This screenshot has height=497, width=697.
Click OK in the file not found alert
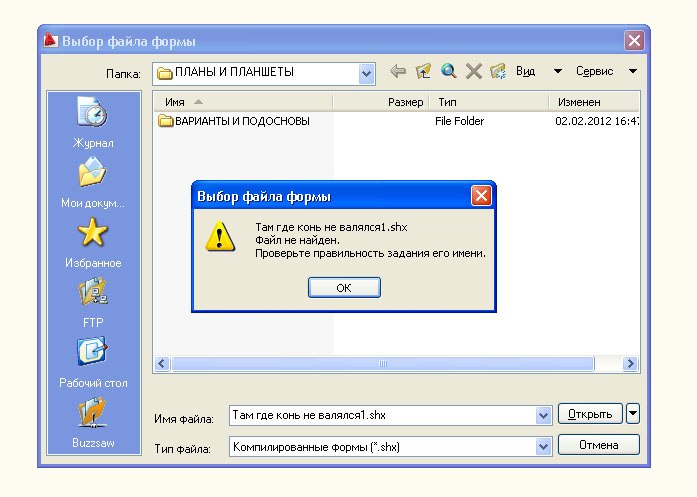click(344, 287)
